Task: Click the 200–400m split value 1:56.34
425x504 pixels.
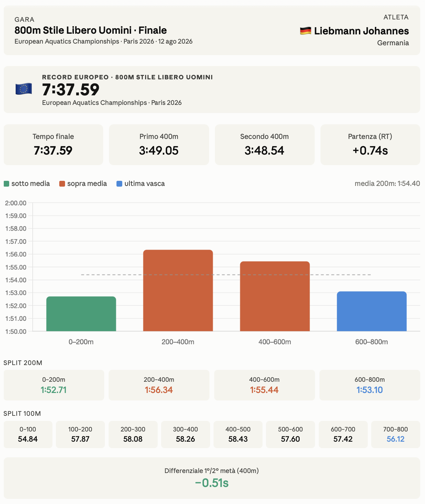Action: click(x=159, y=390)
